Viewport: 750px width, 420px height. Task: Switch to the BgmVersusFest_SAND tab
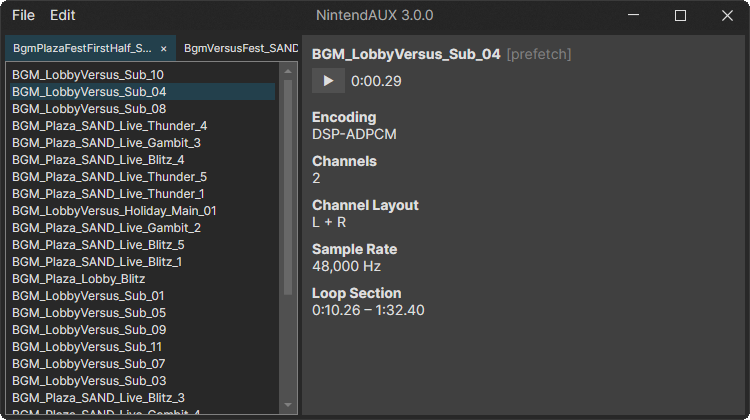(240, 48)
